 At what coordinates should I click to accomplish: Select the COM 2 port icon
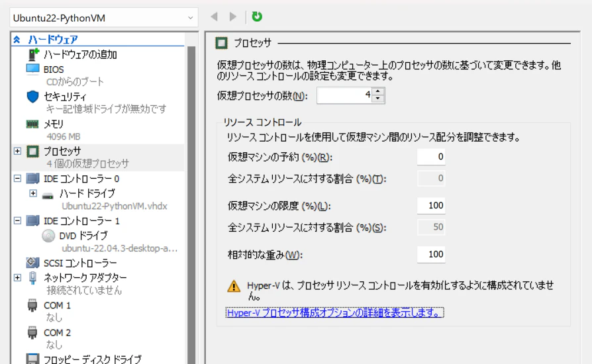click(x=32, y=333)
